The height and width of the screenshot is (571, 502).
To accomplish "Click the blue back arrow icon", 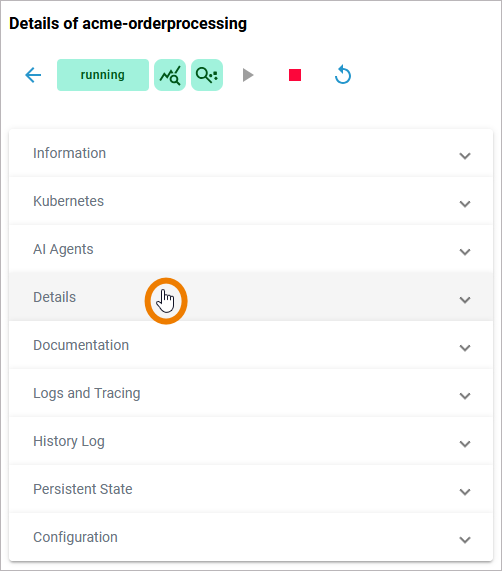I will (33, 75).
